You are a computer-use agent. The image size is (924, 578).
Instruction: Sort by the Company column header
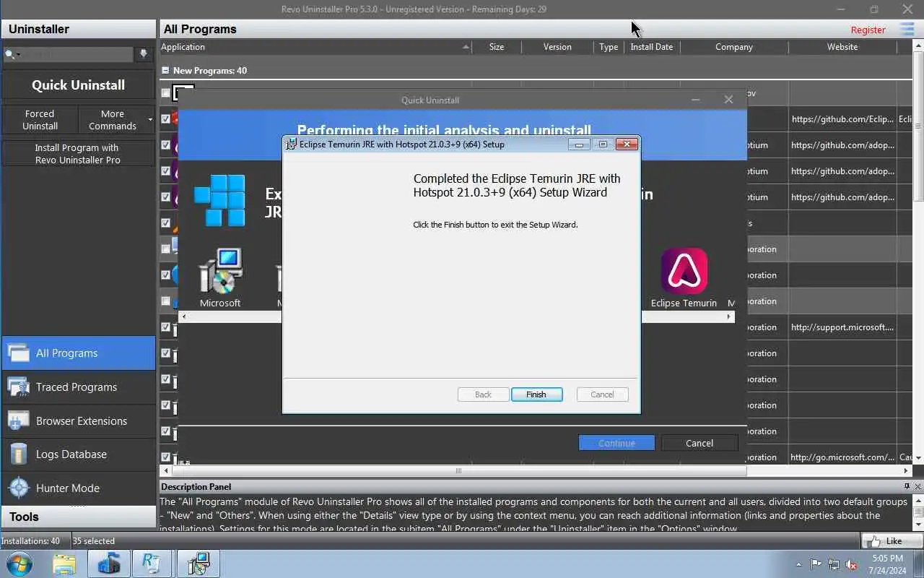coord(734,47)
